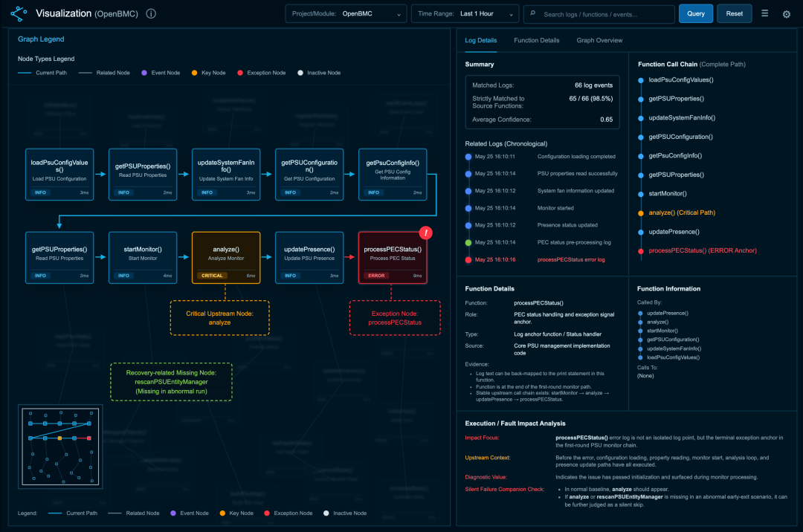Click the Reset button
Image resolution: width=803 pixels, height=532 pixels.
[x=735, y=14]
